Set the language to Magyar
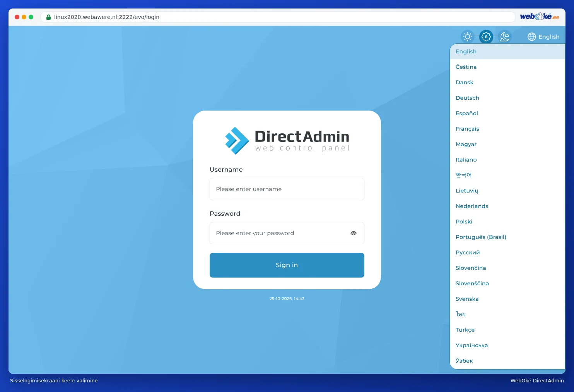Screen dimensions: 574x392 pos(507,144)
